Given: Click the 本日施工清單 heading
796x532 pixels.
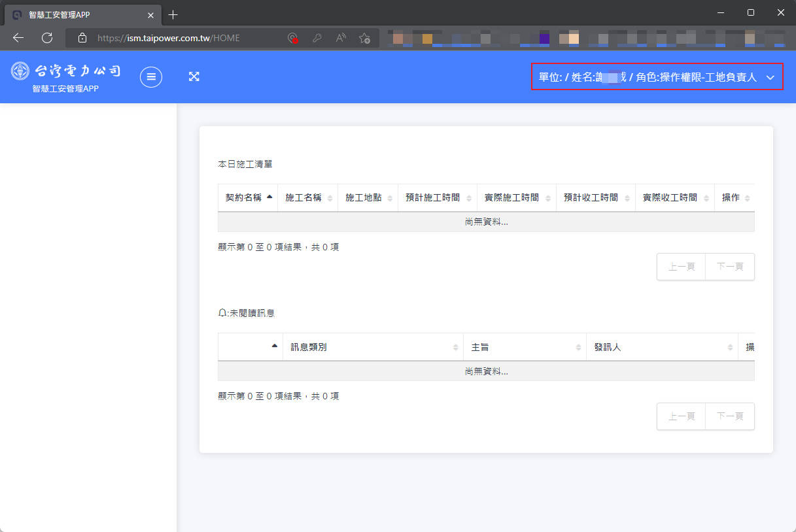Looking at the screenshot, I should (x=245, y=164).
